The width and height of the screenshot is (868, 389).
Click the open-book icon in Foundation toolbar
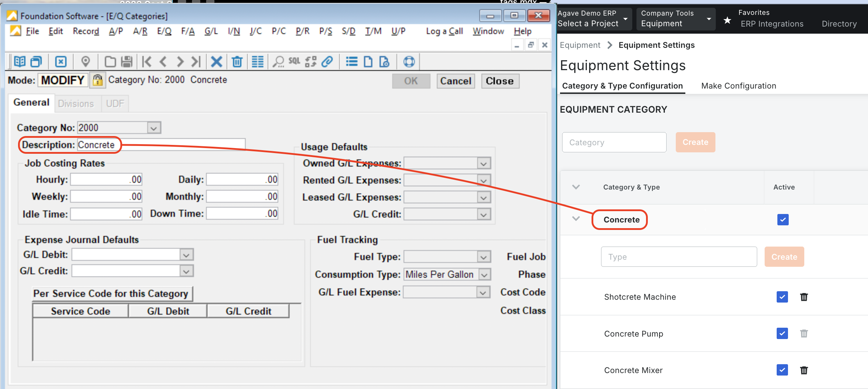pos(20,62)
